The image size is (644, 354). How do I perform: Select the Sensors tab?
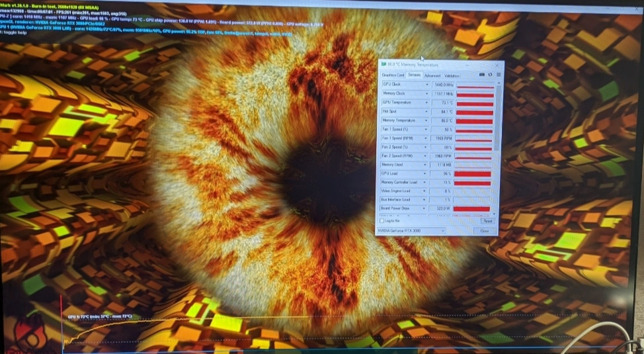pos(414,75)
